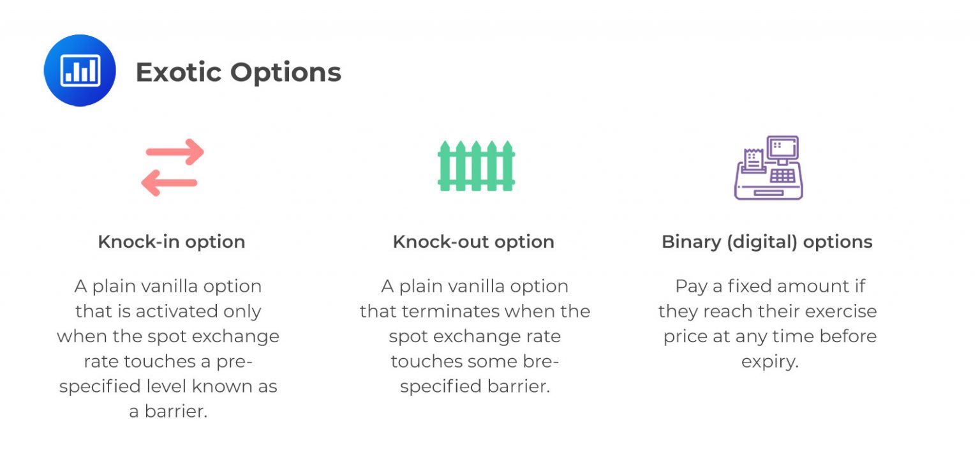Click the upper right-pointing pink arrow

pyautogui.click(x=175, y=153)
